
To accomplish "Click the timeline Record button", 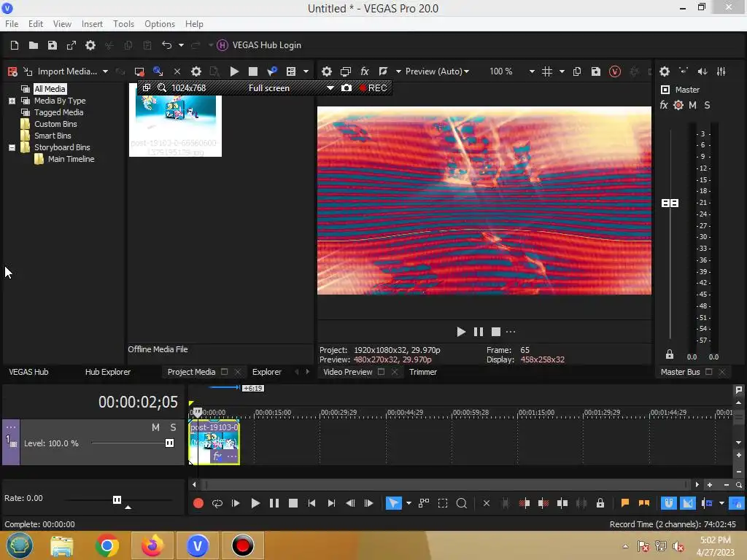I will click(198, 503).
